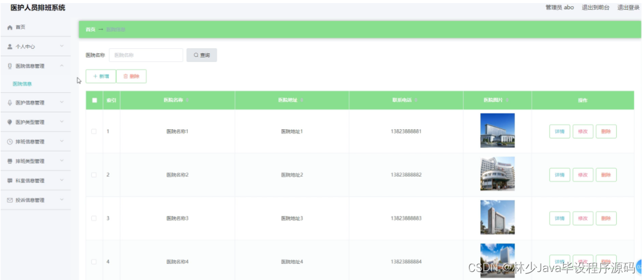Open the 排班信息管理 menu label
The height and width of the screenshot is (280, 644).
30,142
